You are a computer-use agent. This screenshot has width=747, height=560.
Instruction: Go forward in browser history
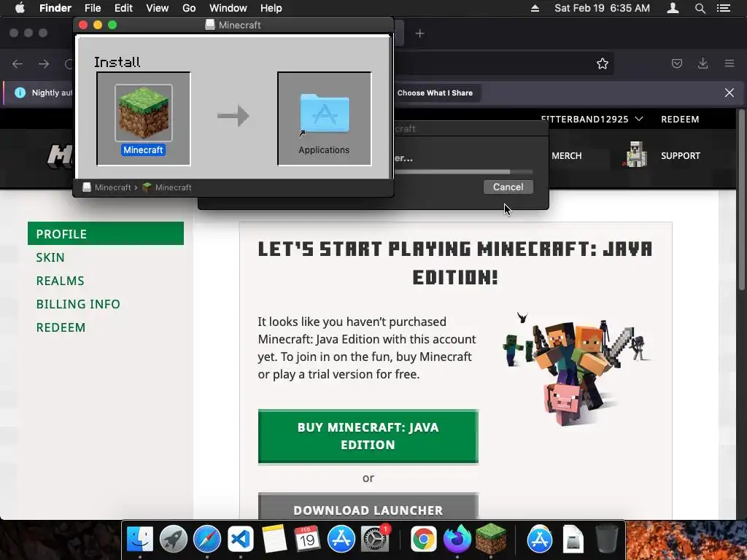[44, 64]
